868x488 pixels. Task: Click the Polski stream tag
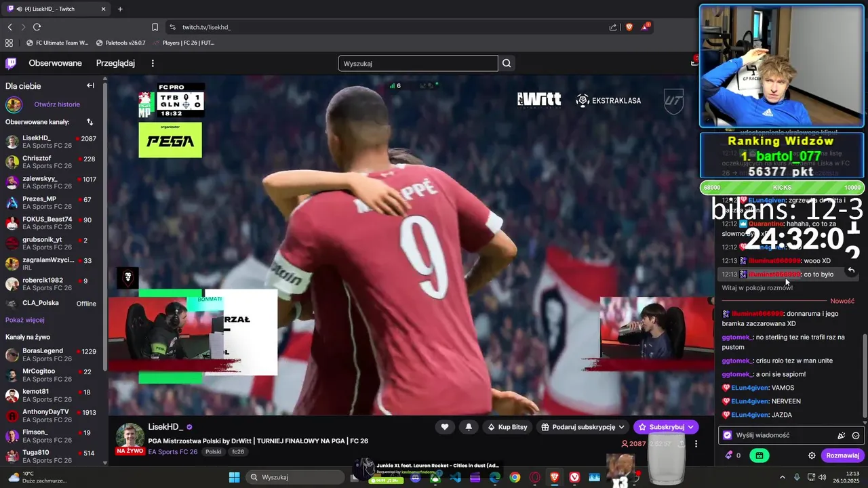pos(214,451)
